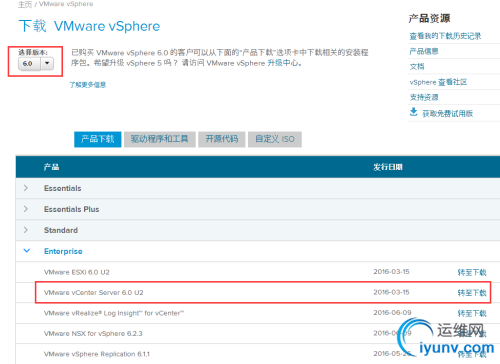Click the 2016-03-15 date in the ESXi row
Viewport: 500px width, 364px height.
click(x=391, y=272)
